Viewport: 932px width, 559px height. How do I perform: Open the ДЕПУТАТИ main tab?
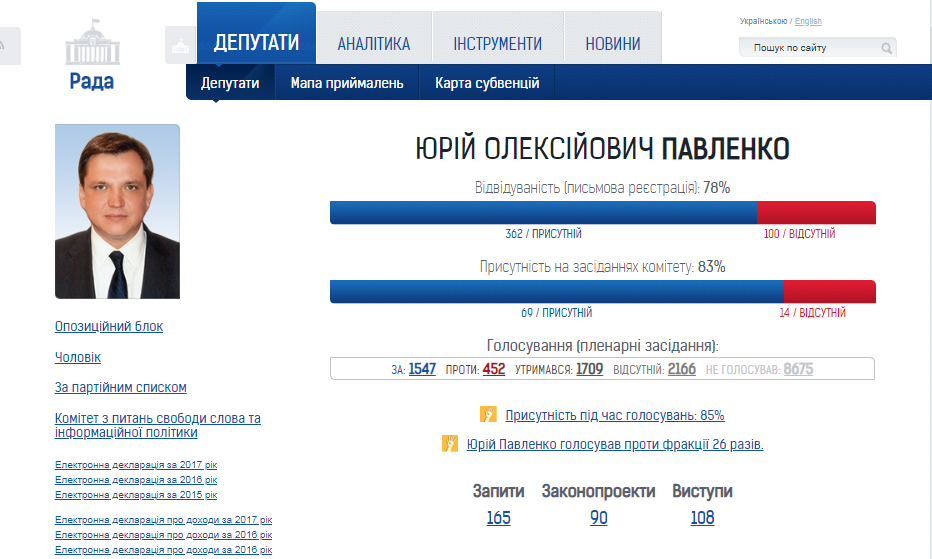coord(256,34)
